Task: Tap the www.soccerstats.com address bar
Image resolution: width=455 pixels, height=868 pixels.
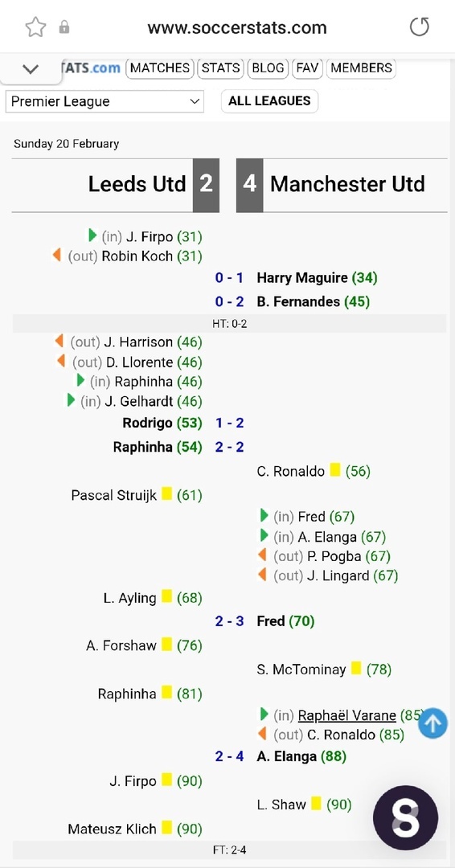Action: (237, 27)
